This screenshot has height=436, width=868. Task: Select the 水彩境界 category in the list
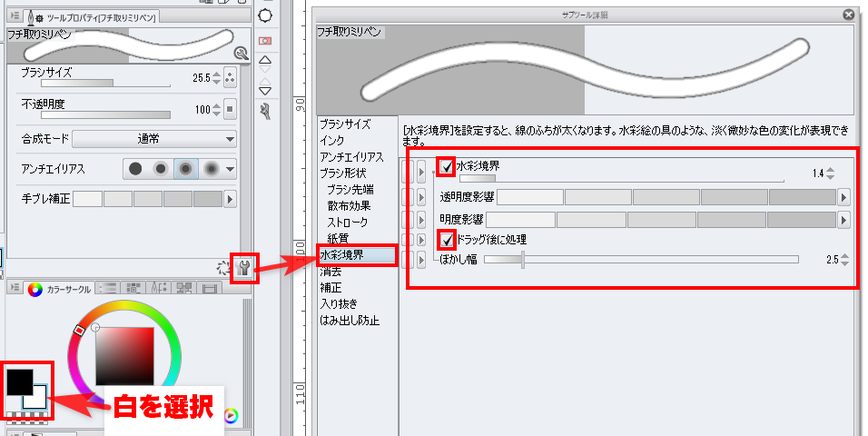coord(356,255)
